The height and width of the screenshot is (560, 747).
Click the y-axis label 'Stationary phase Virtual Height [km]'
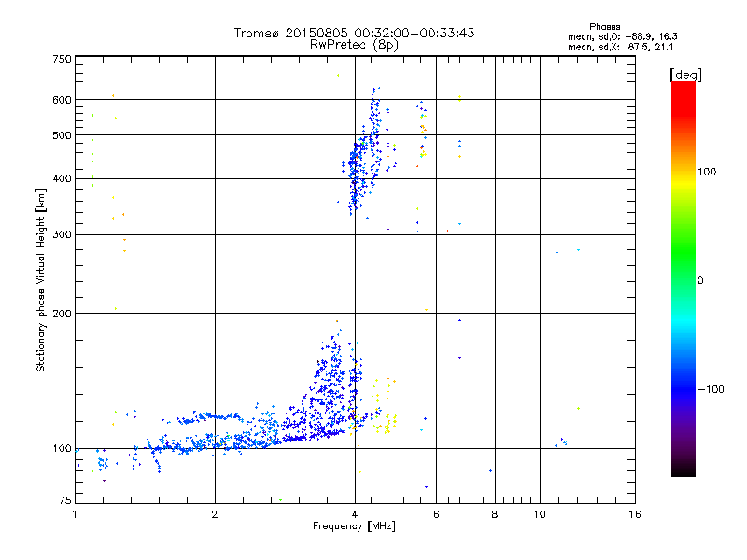(x=41, y=280)
